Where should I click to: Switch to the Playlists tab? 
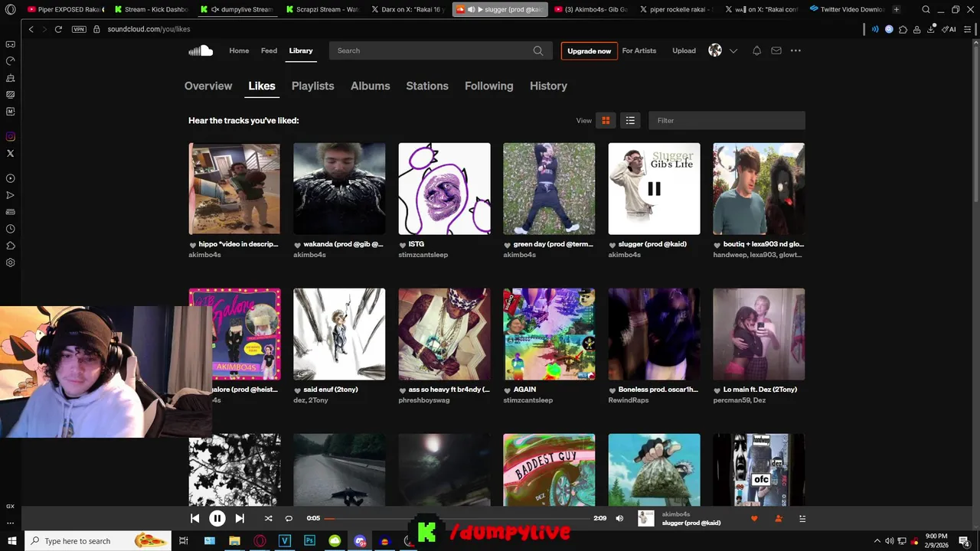312,86
